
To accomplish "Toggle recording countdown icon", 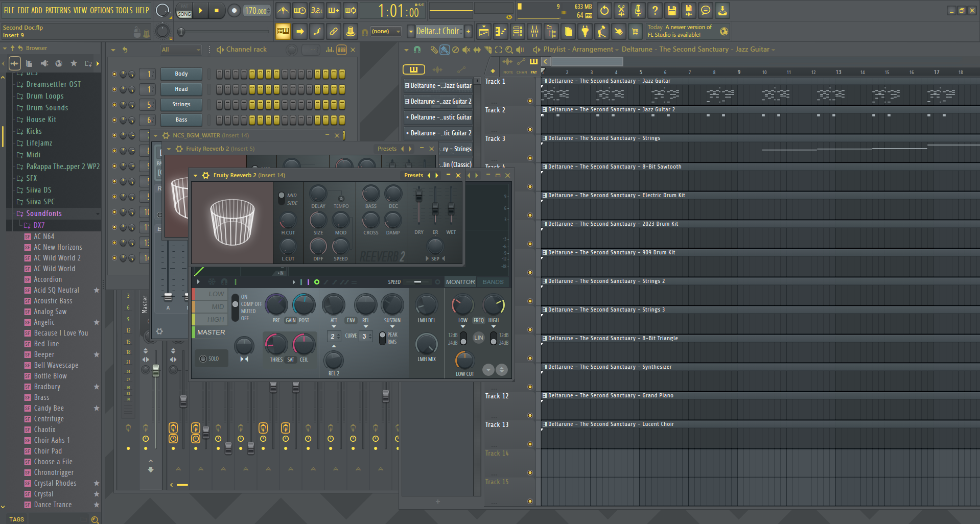I will point(317,10).
